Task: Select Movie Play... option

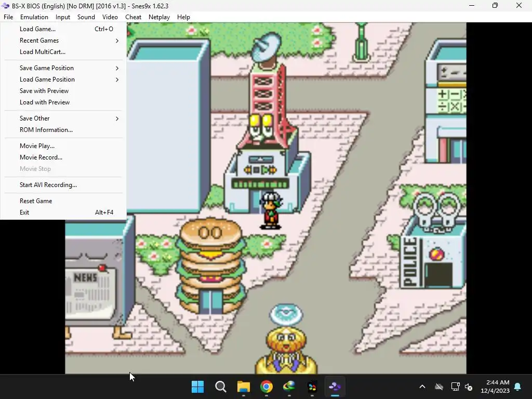Action: click(x=63, y=146)
